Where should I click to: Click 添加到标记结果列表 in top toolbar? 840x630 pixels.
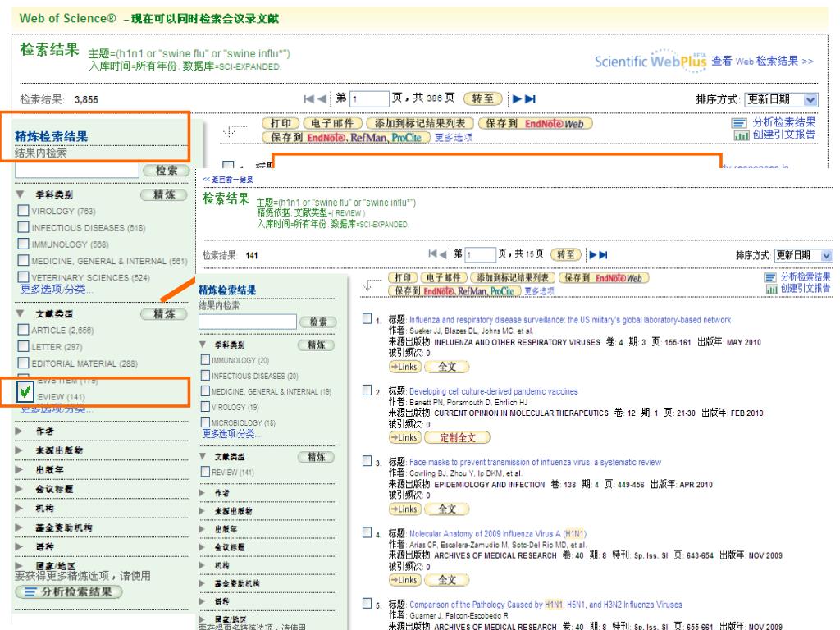click(x=419, y=123)
